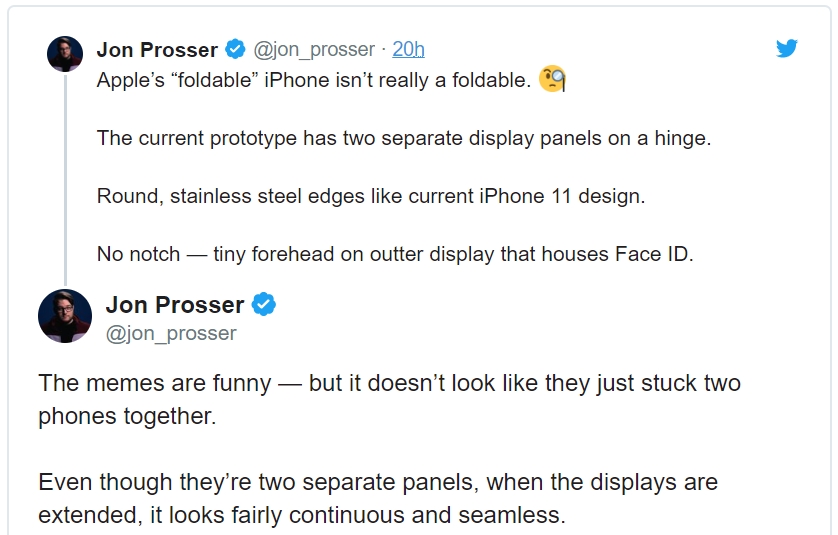Open the large Jon Prosser profile picture
The height and width of the screenshot is (535, 838).
pos(65,315)
